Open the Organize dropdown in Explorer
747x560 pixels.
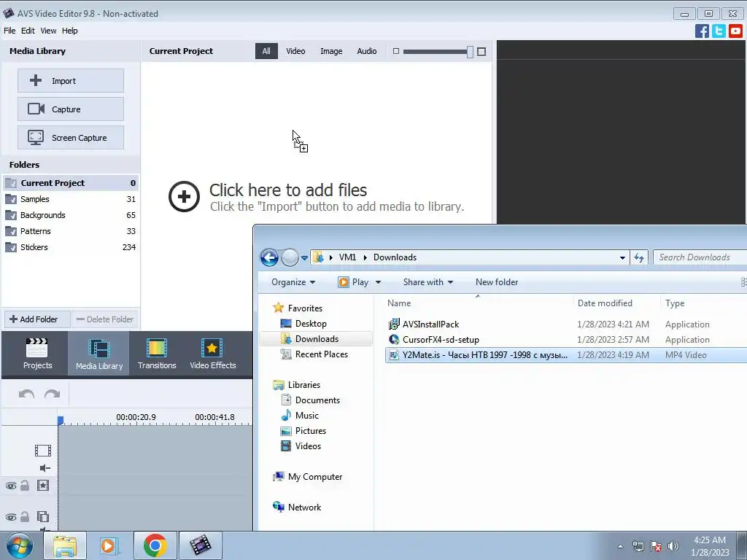pos(293,282)
